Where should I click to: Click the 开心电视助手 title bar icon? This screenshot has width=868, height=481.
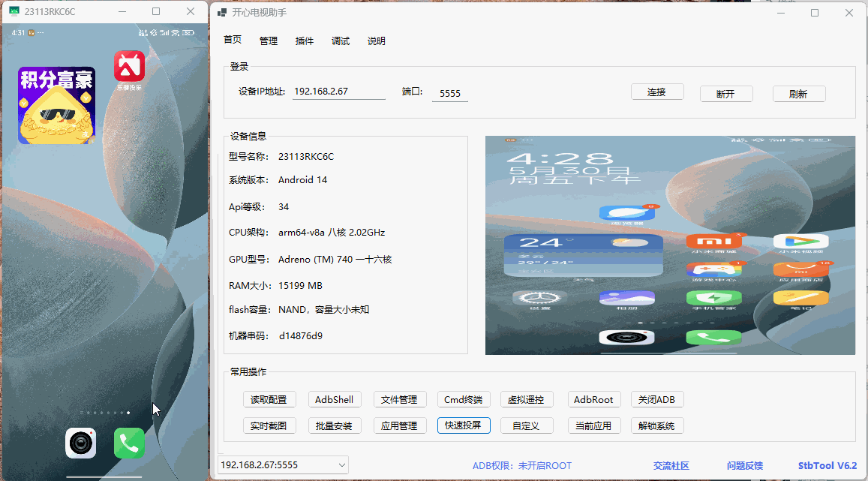pyautogui.click(x=222, y=13)
